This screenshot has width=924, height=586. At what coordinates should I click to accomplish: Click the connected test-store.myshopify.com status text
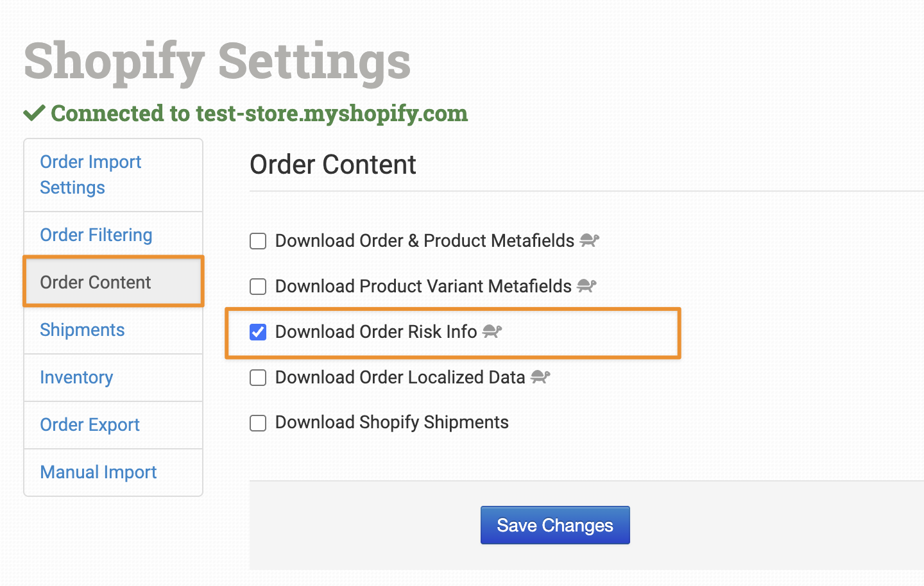[259, 113]
